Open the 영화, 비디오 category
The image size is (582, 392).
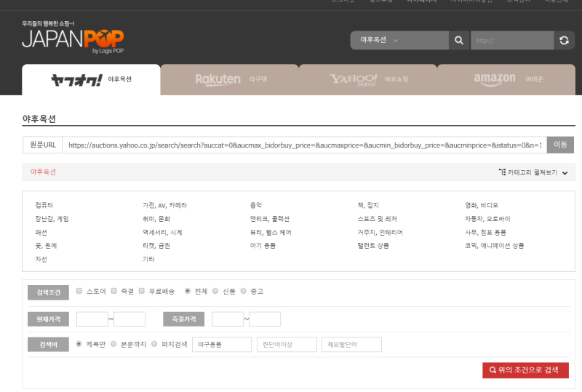click(482, 205)
